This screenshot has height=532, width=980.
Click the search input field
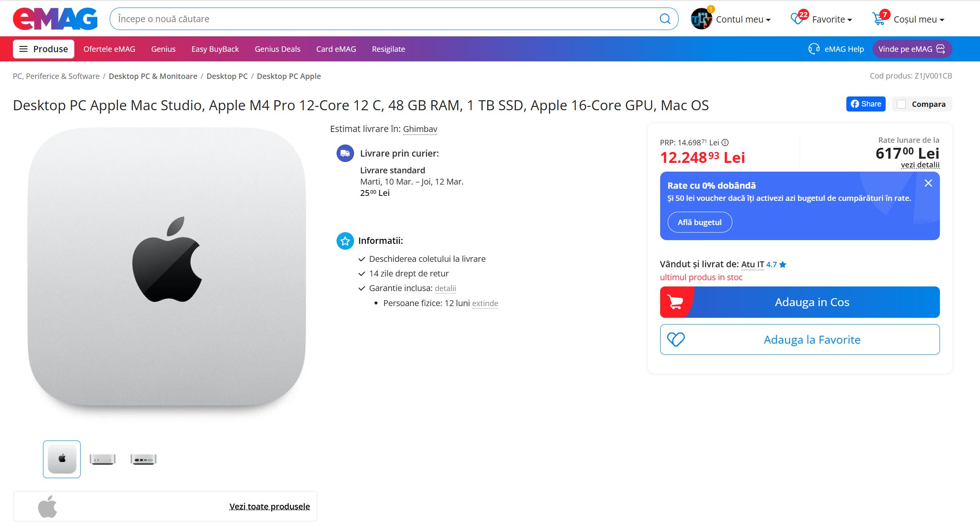point(384,19)
